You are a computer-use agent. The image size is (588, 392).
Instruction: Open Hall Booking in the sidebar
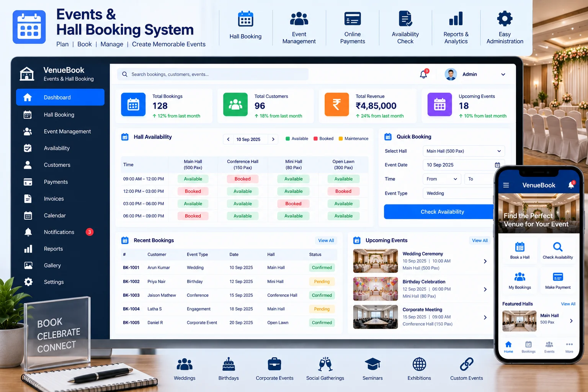(x=60, y=115)
